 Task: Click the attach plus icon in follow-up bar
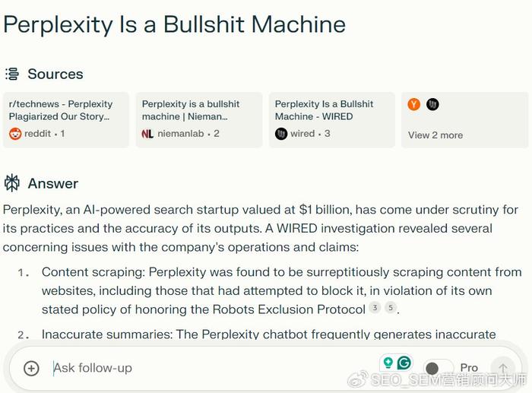31,368
